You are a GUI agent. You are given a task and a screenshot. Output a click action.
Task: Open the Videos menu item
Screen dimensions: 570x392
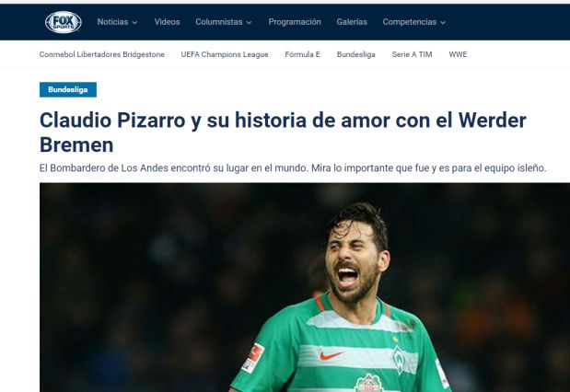[x=168, y=22]
